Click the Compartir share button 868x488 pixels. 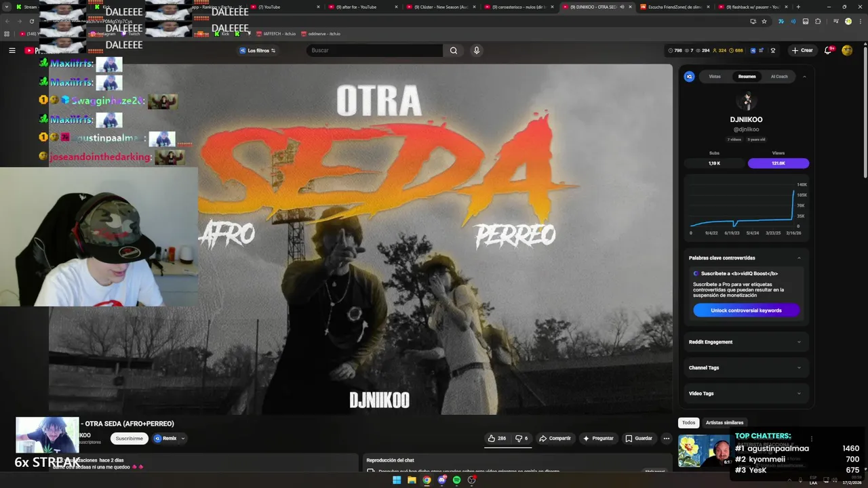tap(555, 439)
